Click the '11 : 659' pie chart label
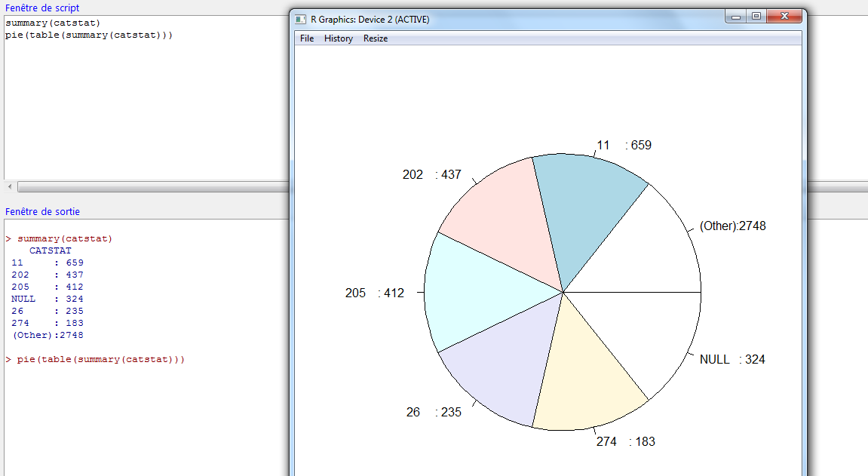The height and width of the screenshot is (476, 868). point(624,145)
